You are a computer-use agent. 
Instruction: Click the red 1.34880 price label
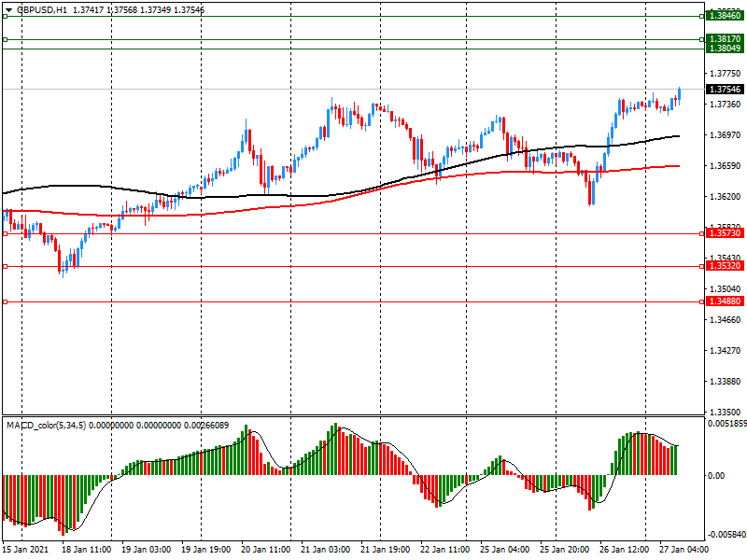[725, 301]
